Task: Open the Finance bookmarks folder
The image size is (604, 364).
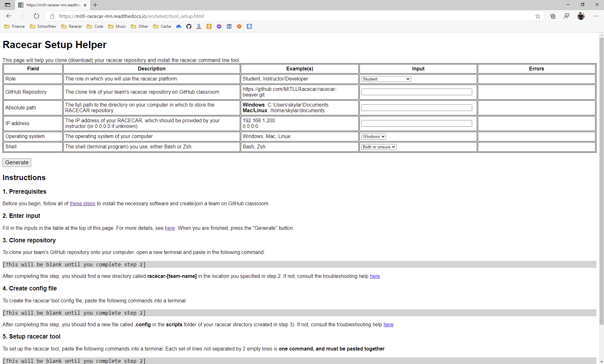Action: click(14, 26)
